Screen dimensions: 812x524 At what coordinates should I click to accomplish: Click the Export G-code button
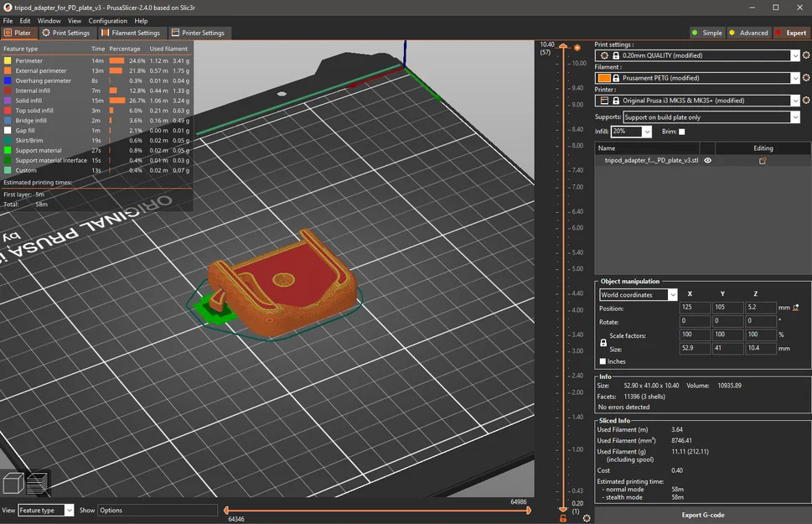[702, 515]
